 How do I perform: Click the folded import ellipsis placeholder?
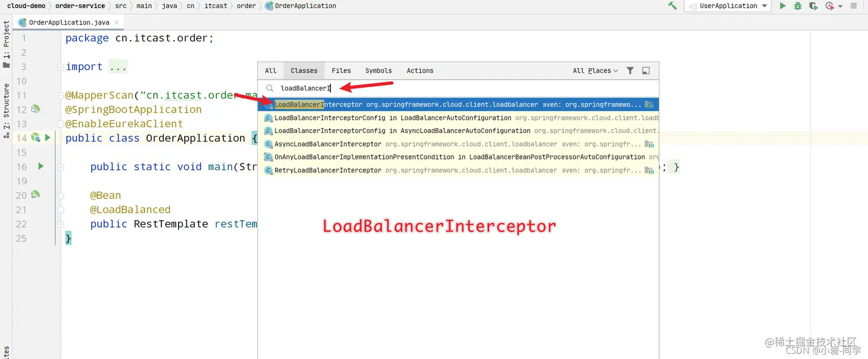click(x=118, y=67)
